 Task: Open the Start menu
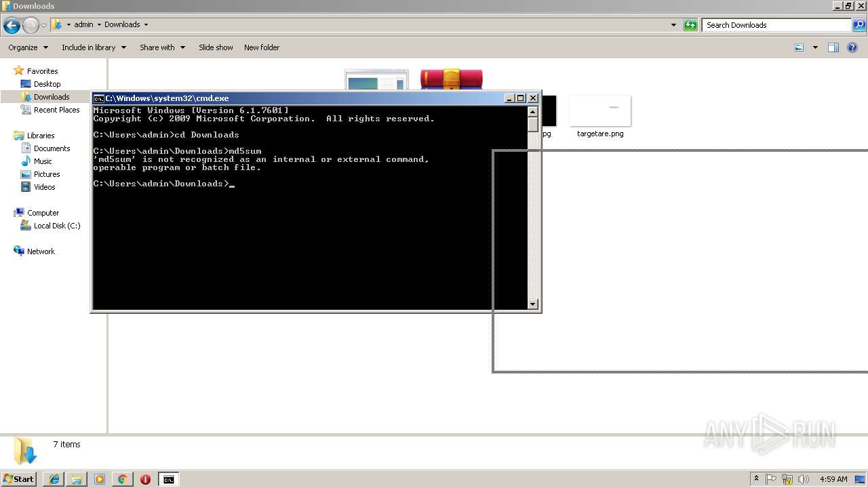click(x=18, y=479)
